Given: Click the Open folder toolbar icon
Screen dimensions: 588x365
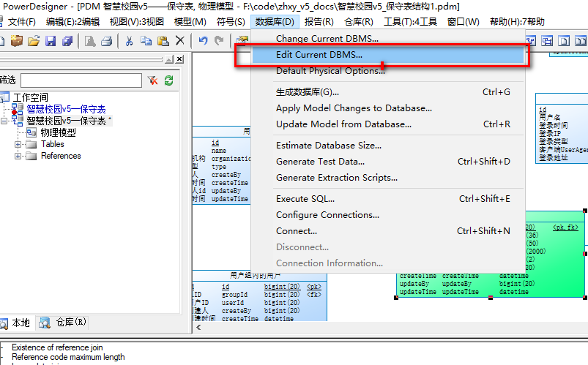Looking at the screenshot, I should coord(34,40).
